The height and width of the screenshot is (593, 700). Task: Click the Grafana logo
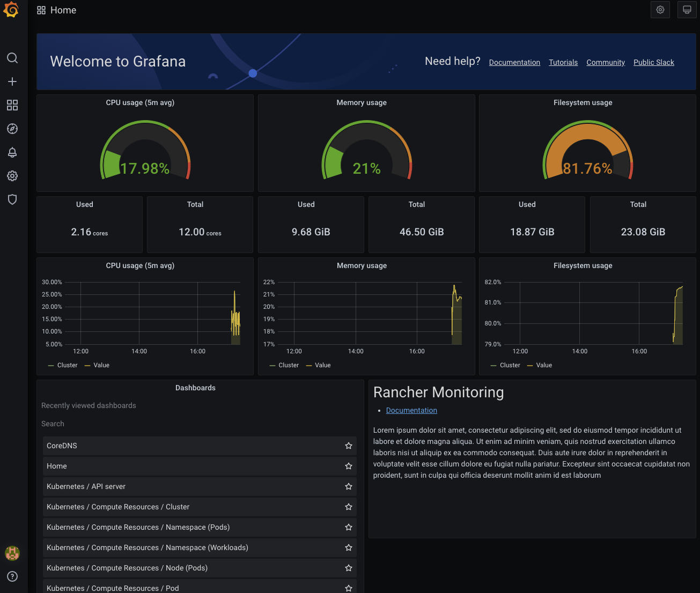[x=11, y=9]
